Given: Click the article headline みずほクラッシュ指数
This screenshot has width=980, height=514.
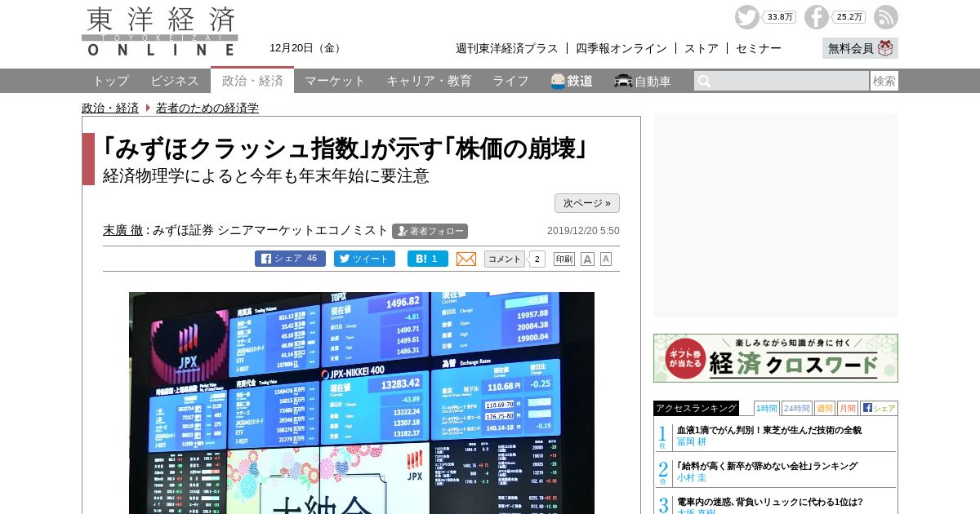Looking at the screenshot, I should pos(345,148).
